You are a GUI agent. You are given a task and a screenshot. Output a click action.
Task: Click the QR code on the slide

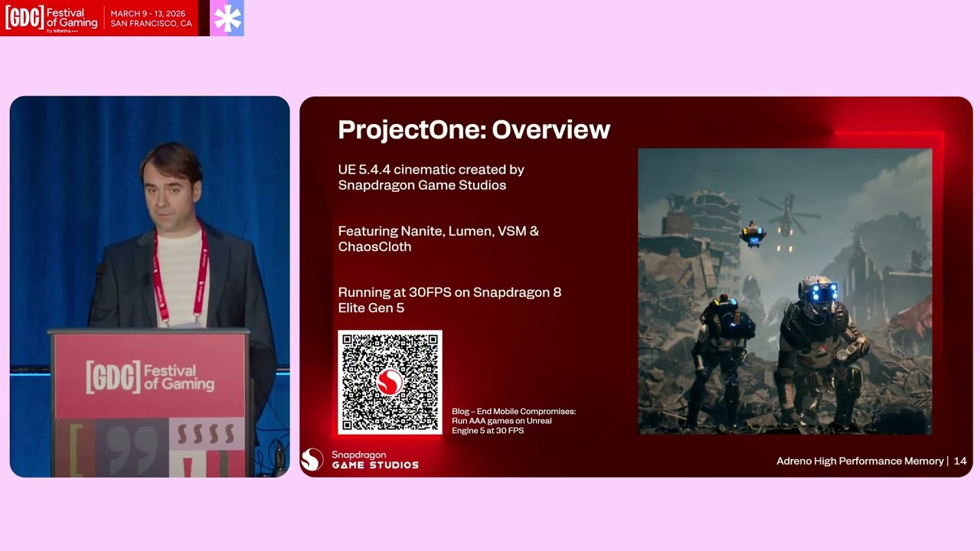390,382
